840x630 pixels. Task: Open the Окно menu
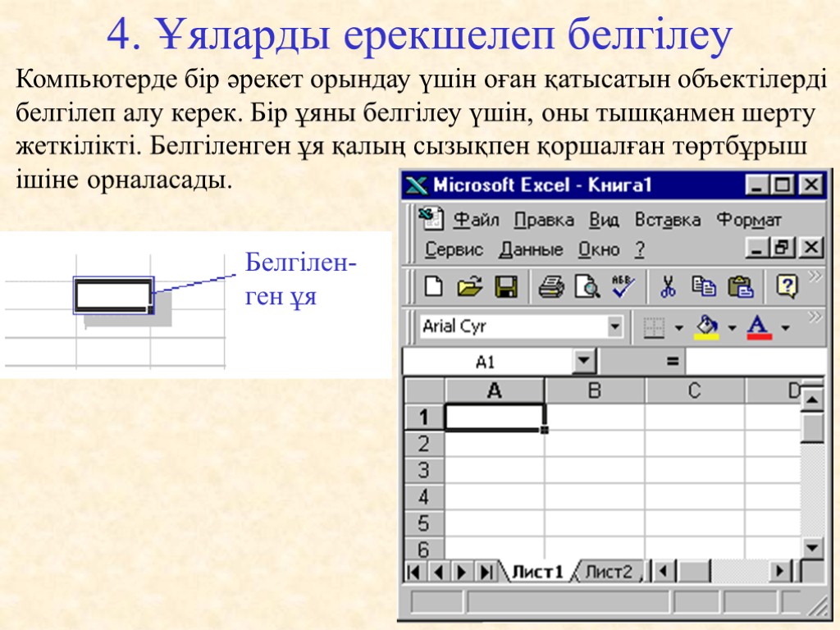point(598,249)
